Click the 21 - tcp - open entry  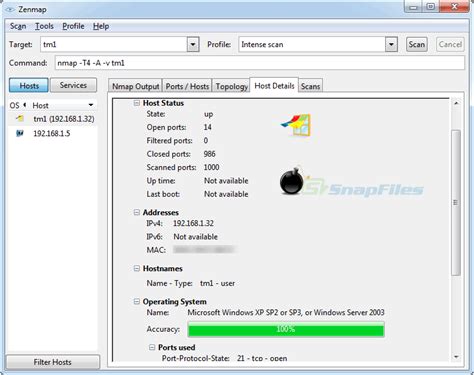(x=262, y=358)
